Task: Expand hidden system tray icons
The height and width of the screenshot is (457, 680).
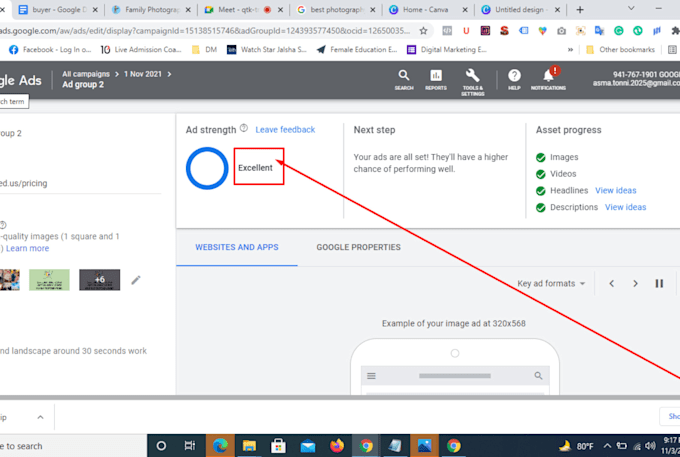Action: pyautogui.click(x=607, y=446)
